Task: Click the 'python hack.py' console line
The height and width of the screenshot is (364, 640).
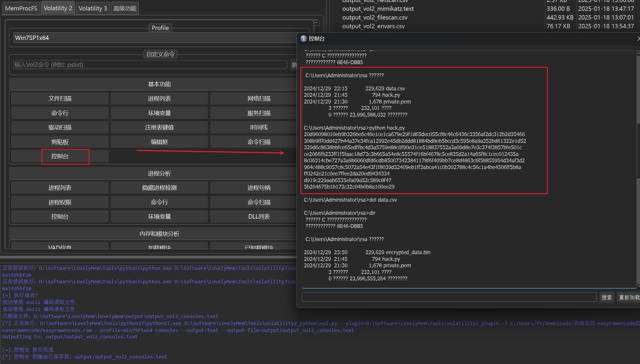Action: tap(354, 128)
